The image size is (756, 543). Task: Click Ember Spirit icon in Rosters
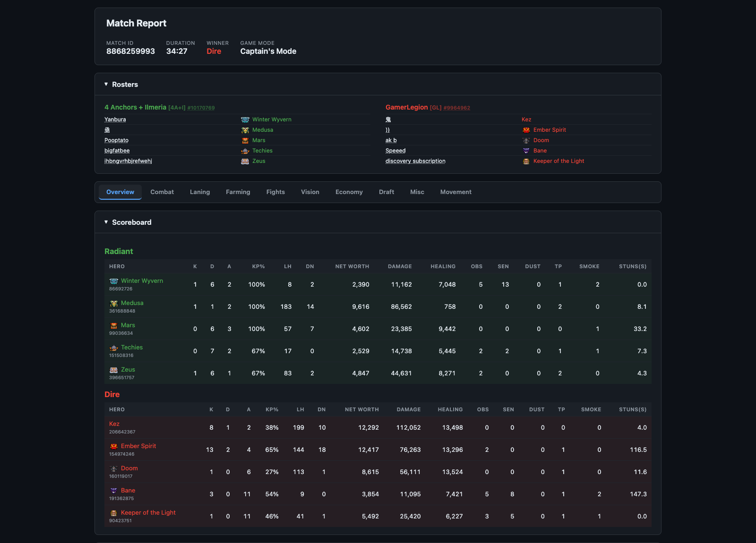(x=526, y=130)
